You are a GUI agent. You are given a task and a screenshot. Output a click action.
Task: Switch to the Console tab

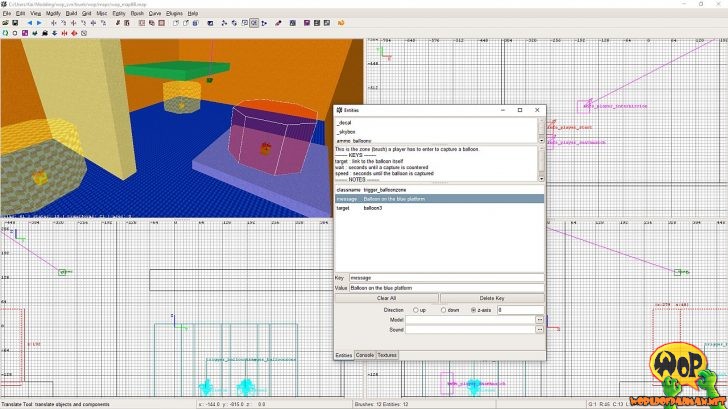365,355
